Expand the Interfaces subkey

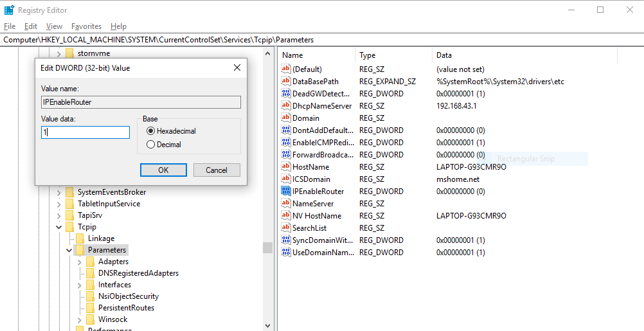[79, 285]
